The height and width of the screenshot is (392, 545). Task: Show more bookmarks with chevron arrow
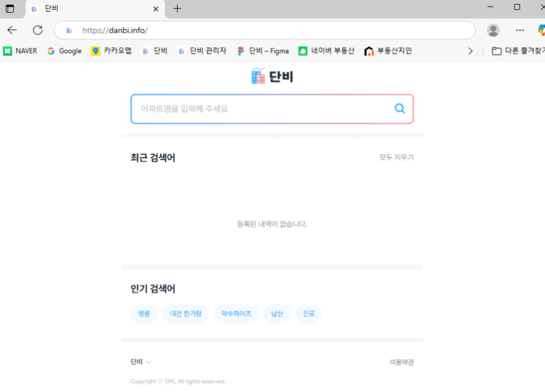point(470,51)
